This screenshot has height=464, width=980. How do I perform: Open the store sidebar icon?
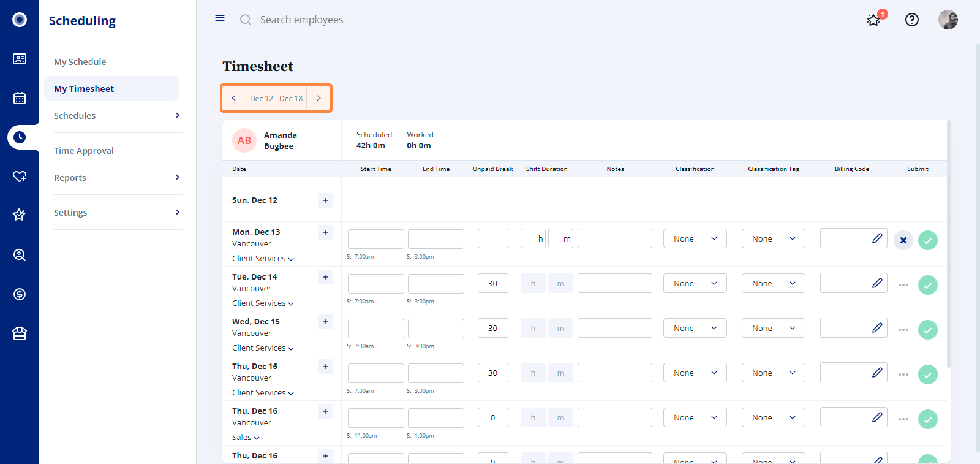19,333
